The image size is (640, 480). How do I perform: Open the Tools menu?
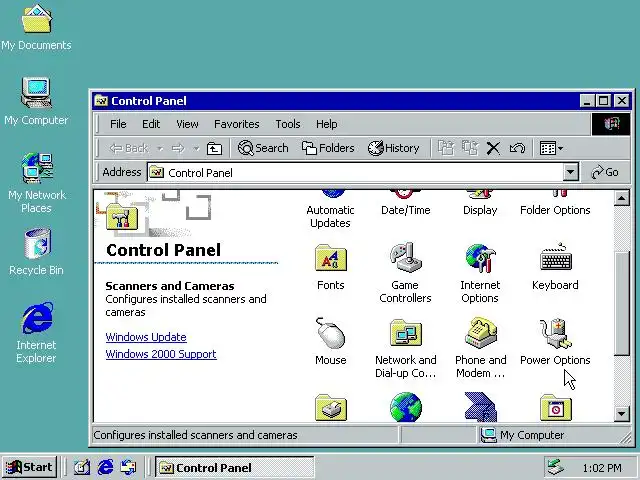click(x=288, y=124)
